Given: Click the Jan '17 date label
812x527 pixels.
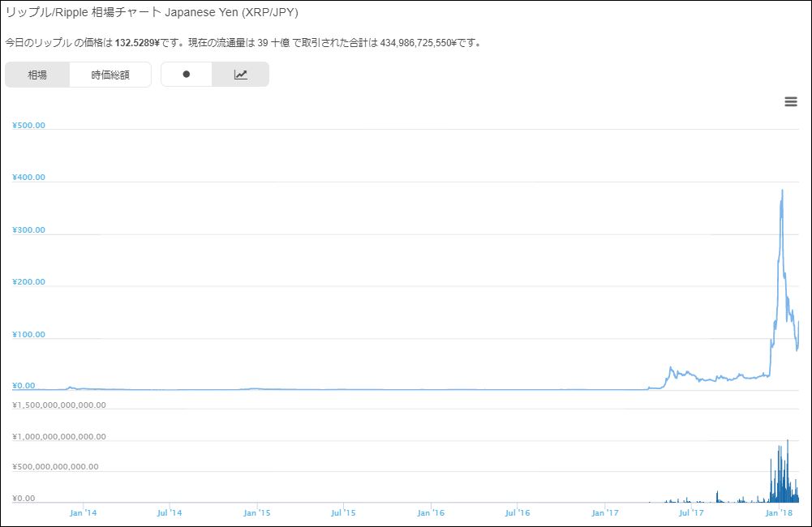Looking at the screenshot, I should point(605,512).
